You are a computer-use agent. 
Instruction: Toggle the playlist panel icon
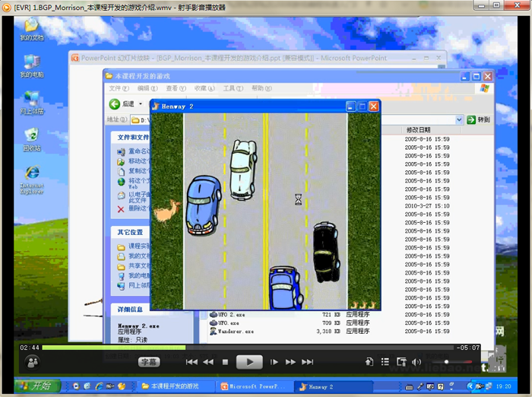click(385, 362)
